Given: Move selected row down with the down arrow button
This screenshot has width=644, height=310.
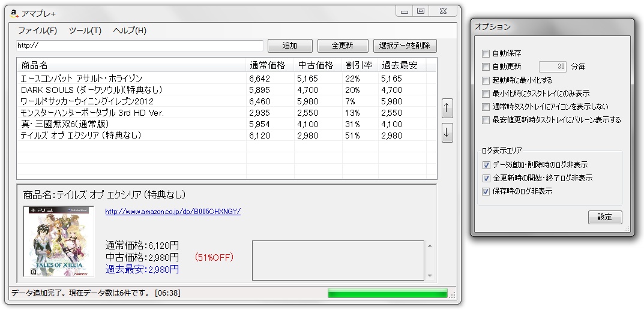Looking at the screenshot, I should coord(447,133).
